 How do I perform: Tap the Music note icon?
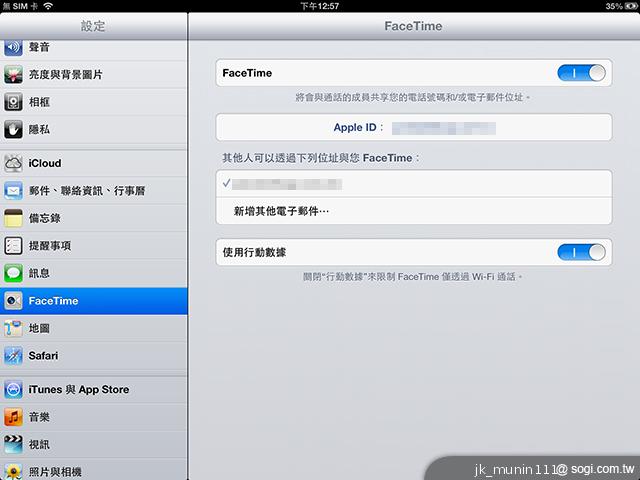pos(13,417)
